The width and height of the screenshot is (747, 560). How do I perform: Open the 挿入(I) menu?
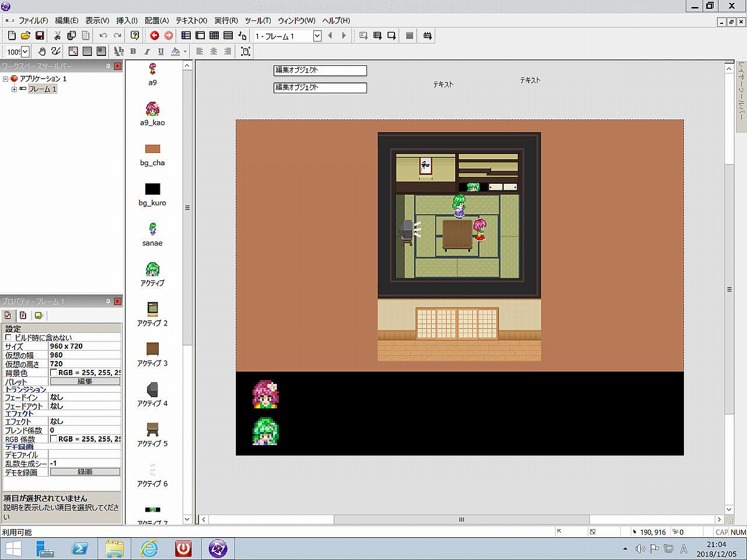[x=127, y=20]
